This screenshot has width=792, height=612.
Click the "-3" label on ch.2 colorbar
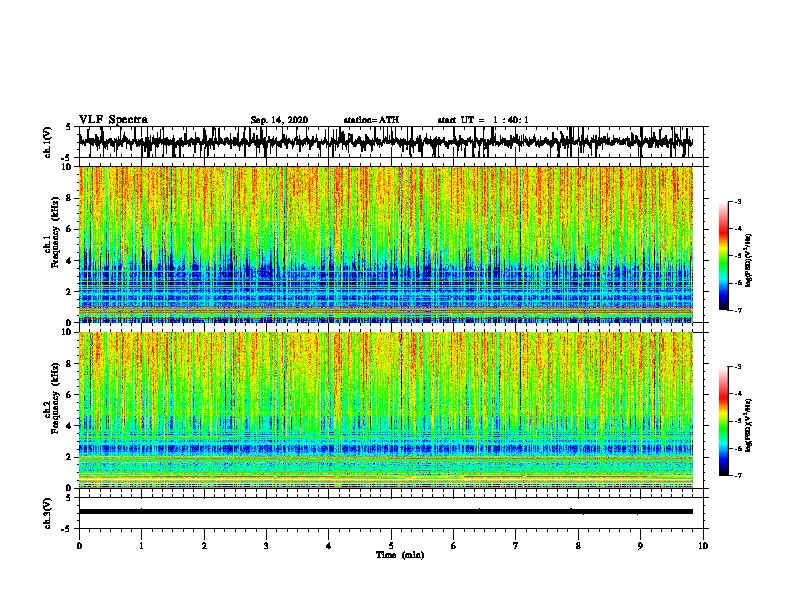[x=738, y=367]
